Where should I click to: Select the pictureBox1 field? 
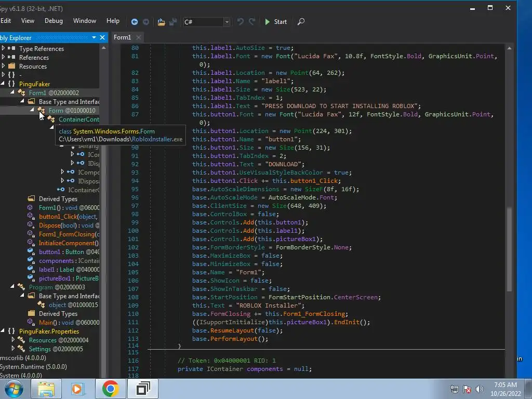pyautogui.click(x=69, y=278)
